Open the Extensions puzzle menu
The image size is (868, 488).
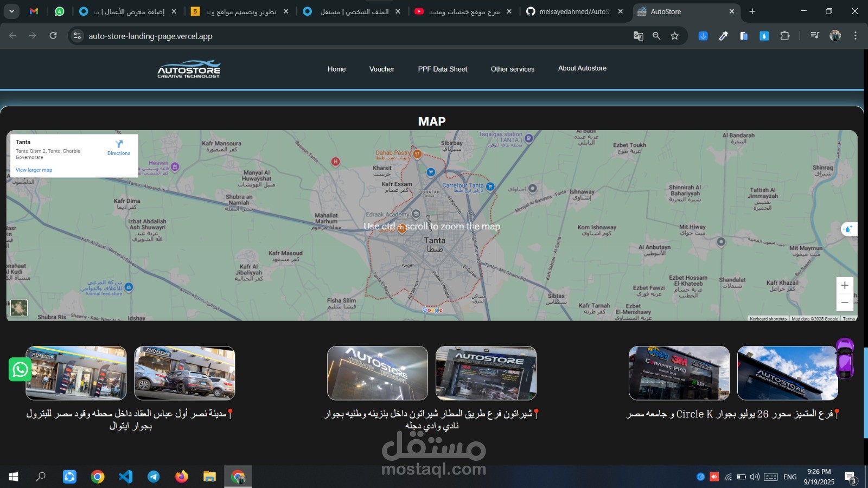click(784, 36)
